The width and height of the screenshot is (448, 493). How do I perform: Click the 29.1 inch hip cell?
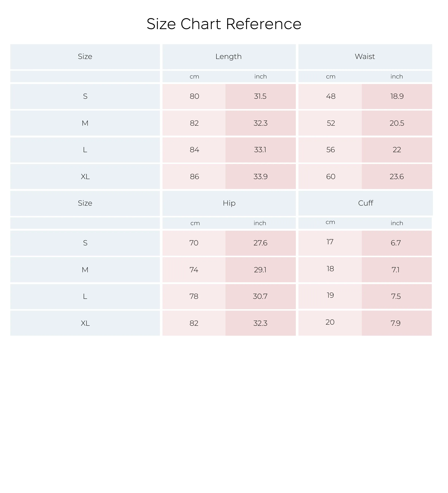(260, 270)
